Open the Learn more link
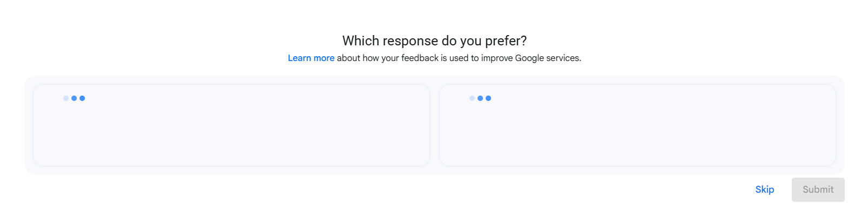868x217 pixels. coord(311,58)
